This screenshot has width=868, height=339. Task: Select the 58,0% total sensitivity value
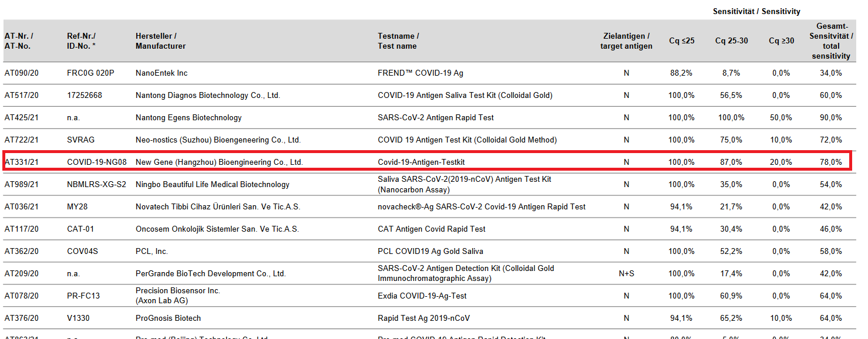pyautogui.click(x=831, y=252)
